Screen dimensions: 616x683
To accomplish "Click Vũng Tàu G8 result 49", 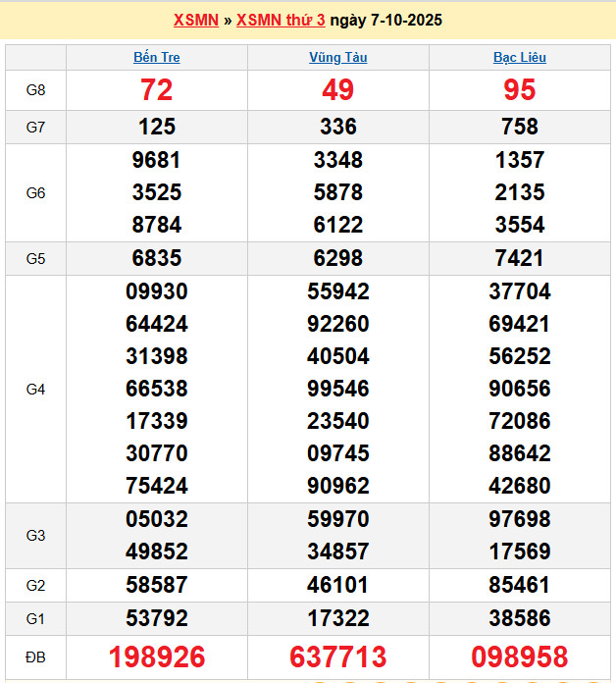I will pyautogui.click(x=337, y=90).
